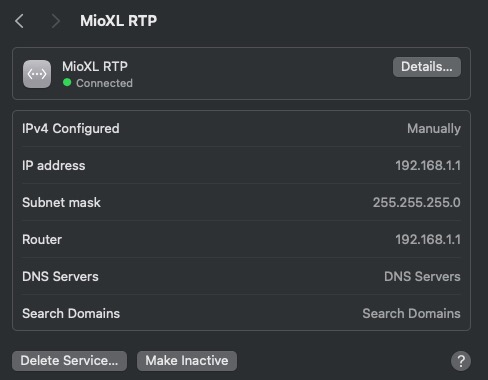Select the MioXL RTP page title
This screenshot has height=380, width=488.
(118, 21)
